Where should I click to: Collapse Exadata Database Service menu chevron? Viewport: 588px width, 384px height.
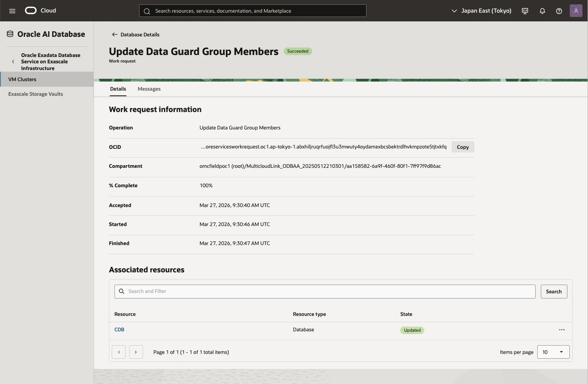point(13,62)
